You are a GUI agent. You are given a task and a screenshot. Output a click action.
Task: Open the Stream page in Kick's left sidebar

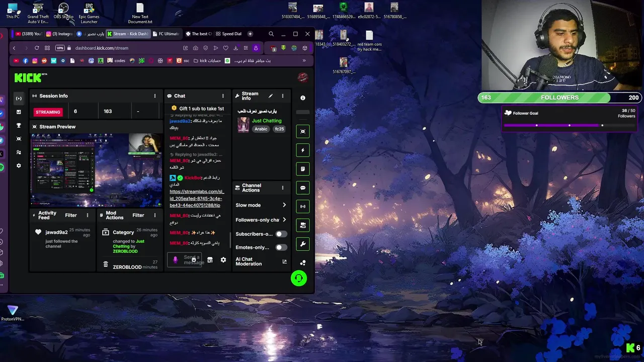tap(19, 99)
